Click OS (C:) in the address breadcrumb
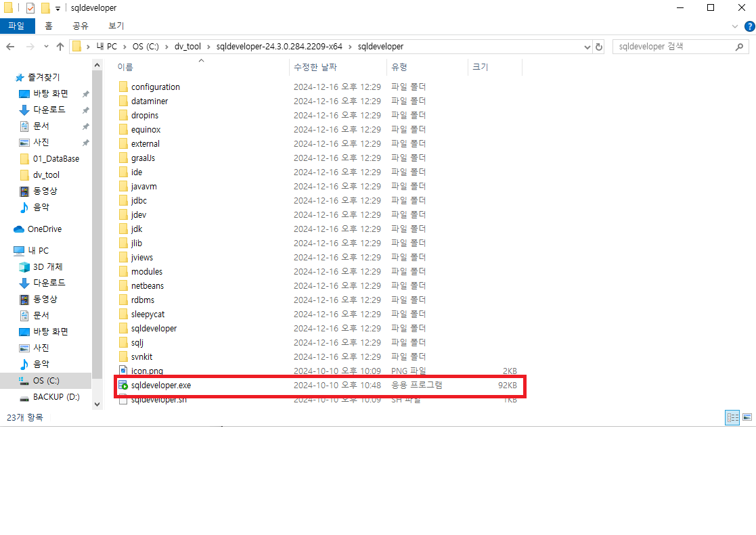Image resolution: width=756 pixels, height=535 pixels. click(146, 47)
